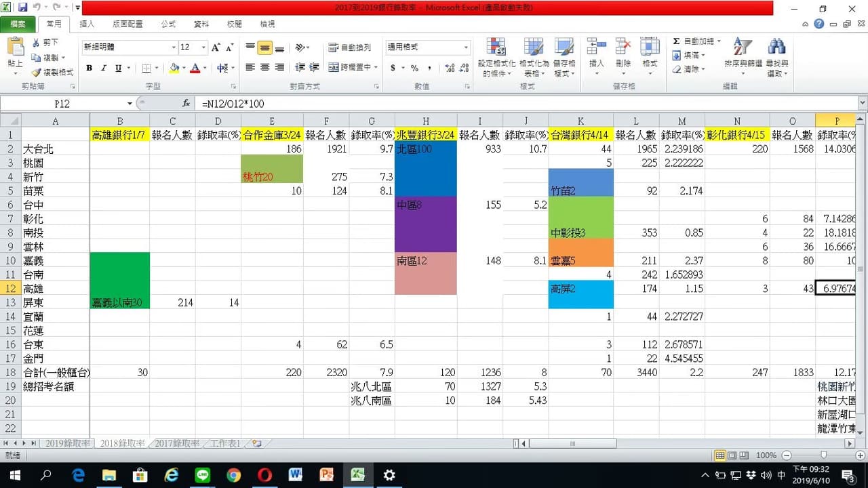Expand the formula bar

pyautogui.click(x=862, y=104)
